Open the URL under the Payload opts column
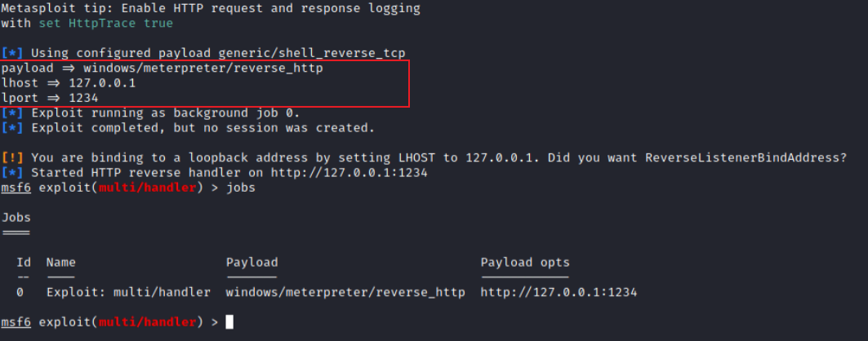The width and height of the screenshot is (868, 341). pos(559,292)
